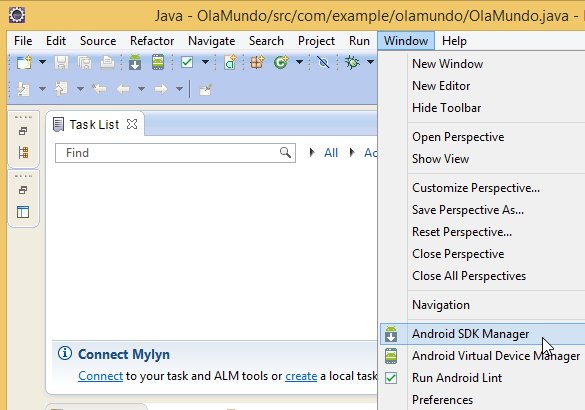Open Android Virtual Device Manager toolbar icon
The width and height of the screenshot is (585, 410).
(158, 62)
